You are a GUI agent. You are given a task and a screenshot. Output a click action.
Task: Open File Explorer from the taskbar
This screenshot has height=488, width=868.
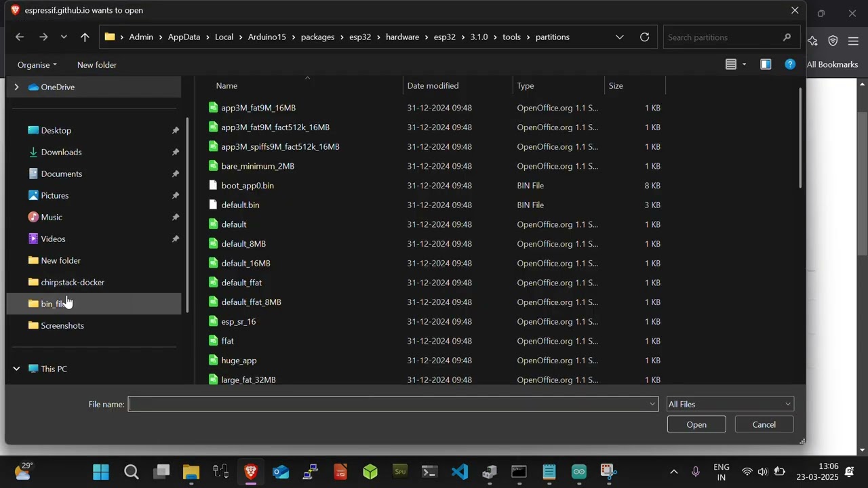pos(191,472)
